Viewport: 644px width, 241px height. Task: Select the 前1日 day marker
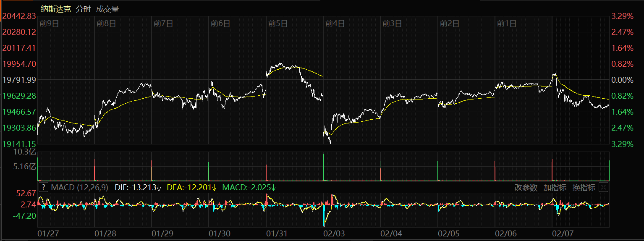tap(507, 23)
